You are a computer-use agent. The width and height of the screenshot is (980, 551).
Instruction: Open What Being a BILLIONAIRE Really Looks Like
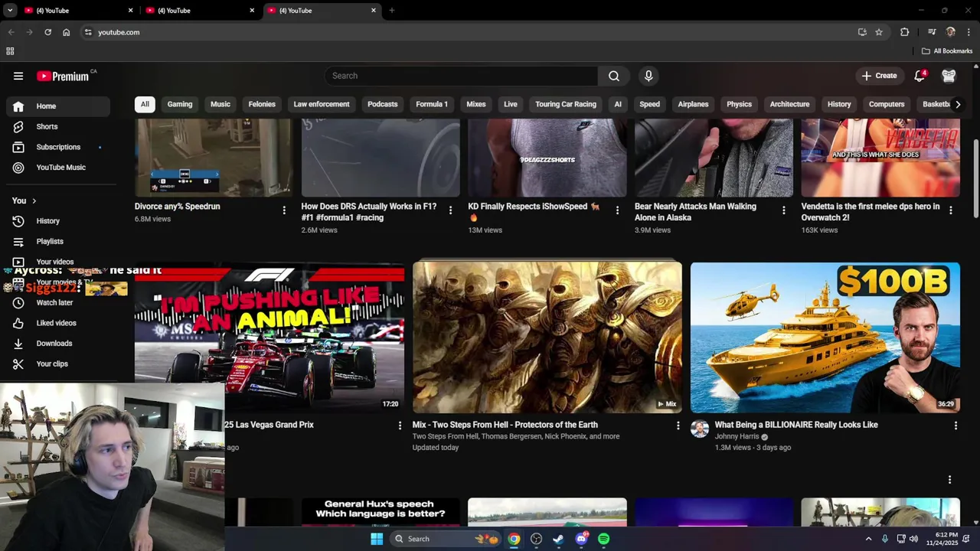click(796, 425)
